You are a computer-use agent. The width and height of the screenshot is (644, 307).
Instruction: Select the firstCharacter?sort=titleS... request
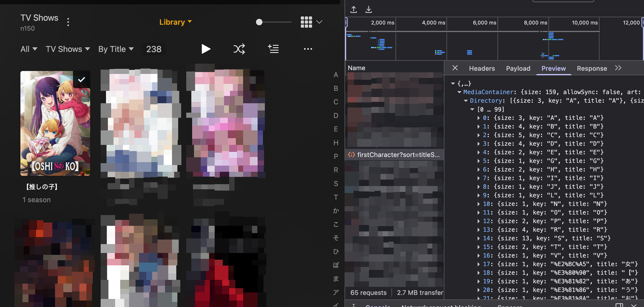(x=394, y=155)
